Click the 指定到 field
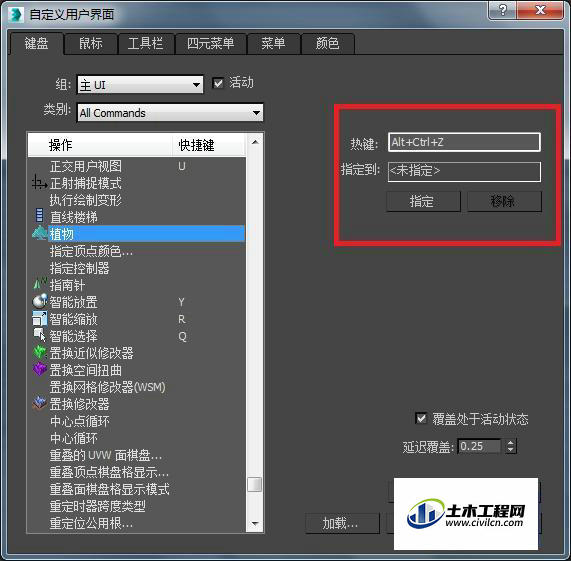571x561 pixels. [x=464, y=171]
